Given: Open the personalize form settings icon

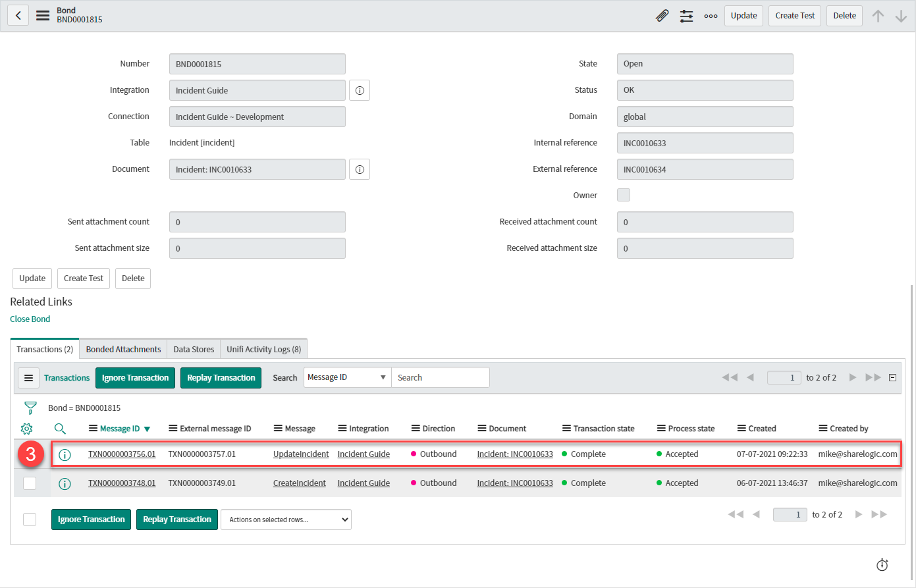Looking at the screenshot, I should tap(686, 16).
